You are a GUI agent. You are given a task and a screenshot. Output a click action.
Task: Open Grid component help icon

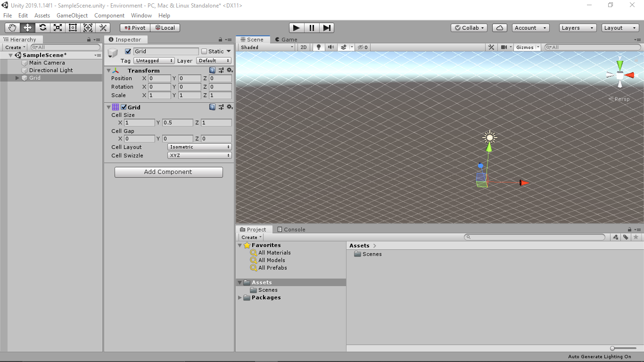click(x=213, y=107)
